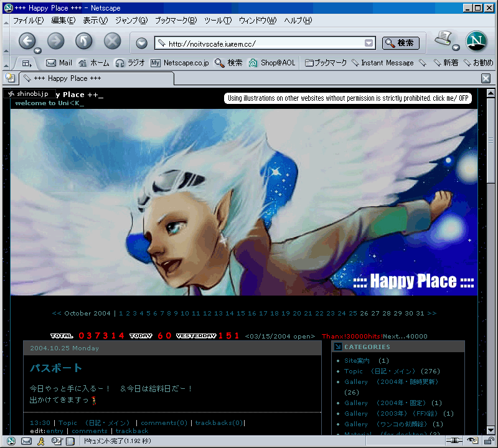Click the vertical scrollbar down arrow
The width and height of the screenshot is (498, 448).
pos(491,431)
